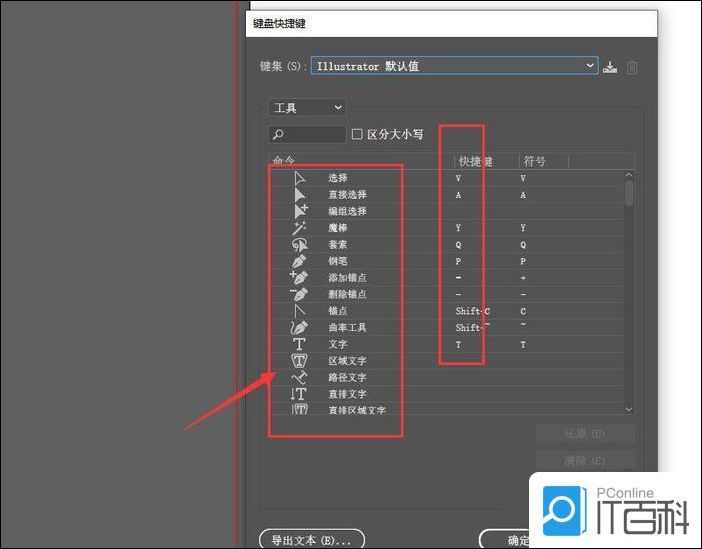
Task: Select the 曲率工具 command label
Action: [347, 327]
